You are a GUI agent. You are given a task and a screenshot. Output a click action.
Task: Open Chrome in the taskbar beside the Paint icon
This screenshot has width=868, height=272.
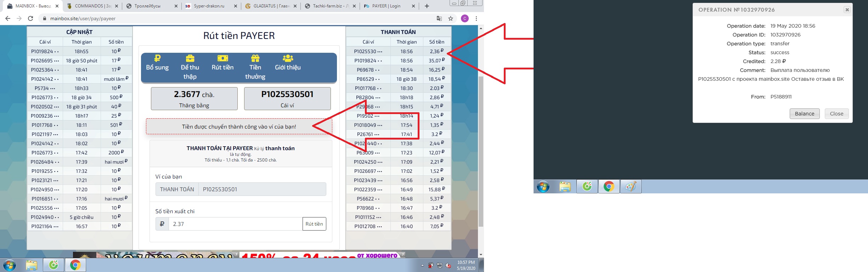[609, 186]
